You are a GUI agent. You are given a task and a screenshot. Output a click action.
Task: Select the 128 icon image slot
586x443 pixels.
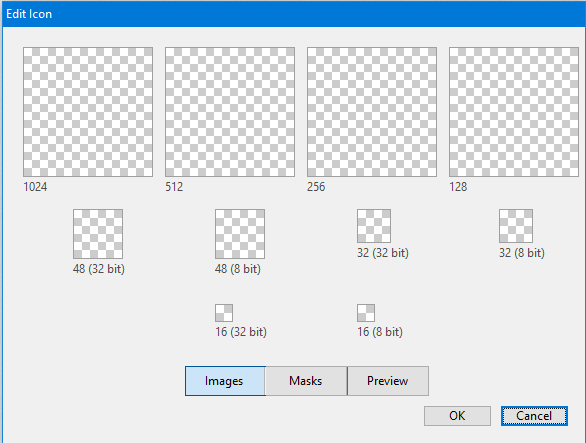[x=514, y=112]
